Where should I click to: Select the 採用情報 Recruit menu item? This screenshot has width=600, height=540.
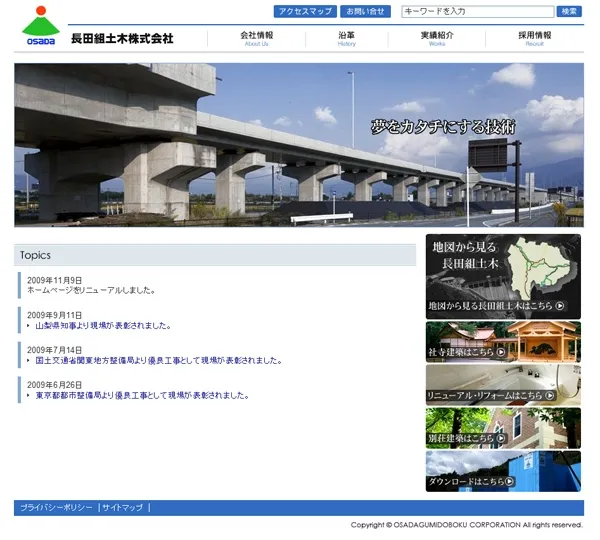534,38
